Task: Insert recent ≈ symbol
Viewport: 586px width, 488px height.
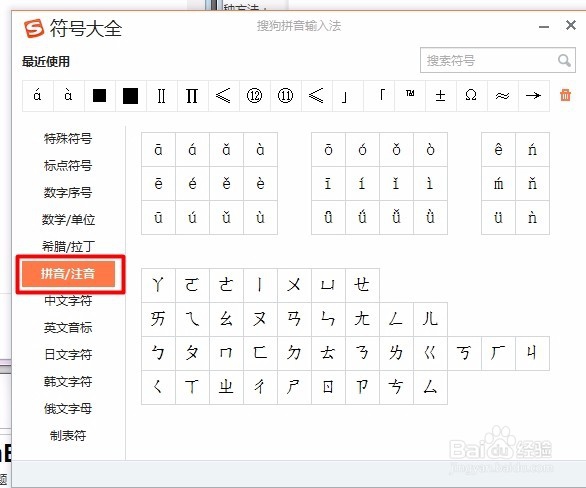Action: (x=503, y=96)
